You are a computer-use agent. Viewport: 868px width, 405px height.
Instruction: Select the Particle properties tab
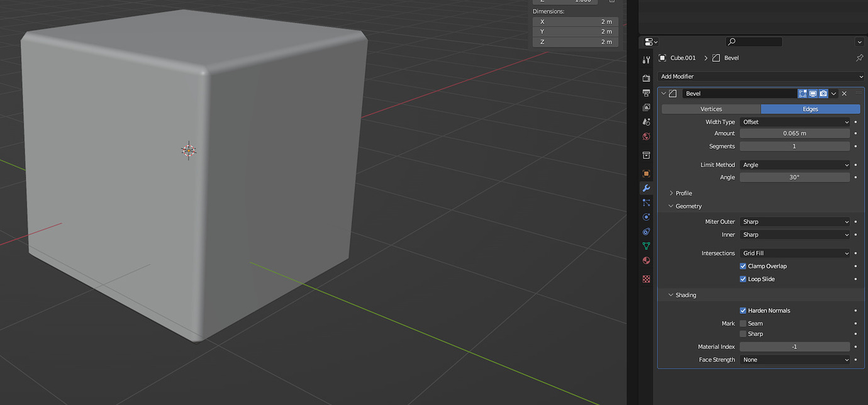click(x=646, y=202)
